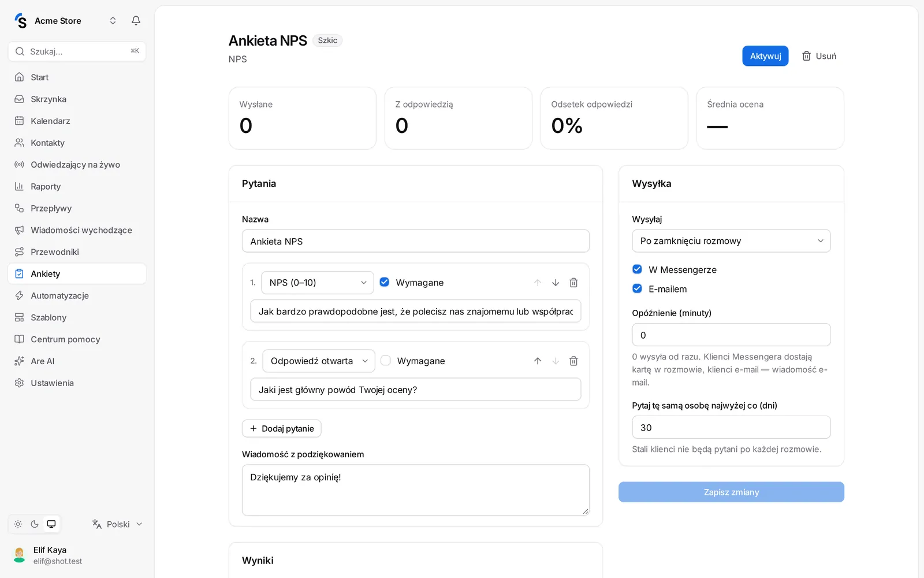
Task: Click Dodaj pytanie button
Action: [x=282, y=428]
